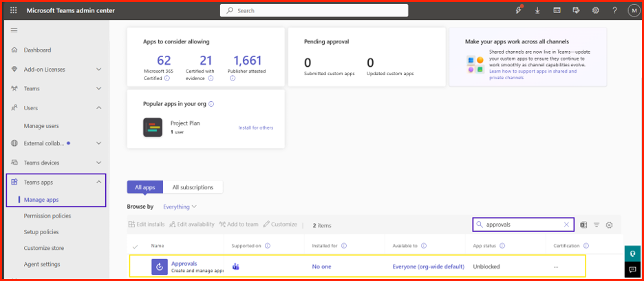Click the Approvals app icon in table row
This screenshot has height=281, width=644.
point(160,267)
